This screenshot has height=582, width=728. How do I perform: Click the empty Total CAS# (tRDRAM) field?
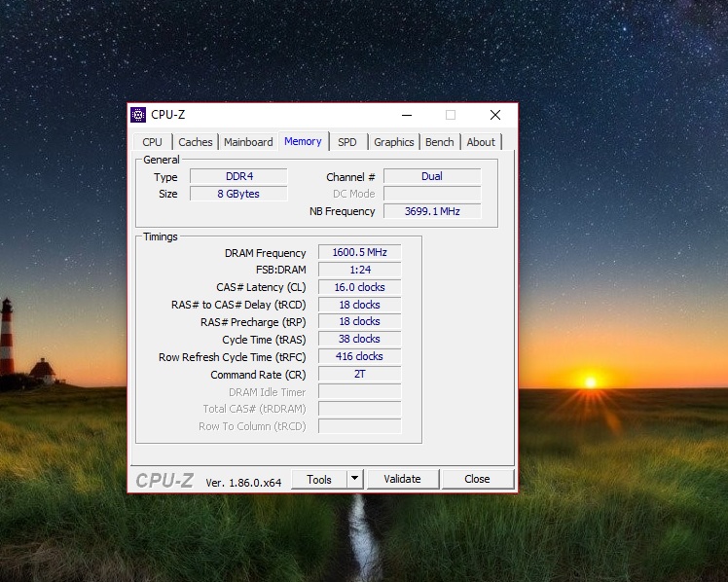click(359, 409)
